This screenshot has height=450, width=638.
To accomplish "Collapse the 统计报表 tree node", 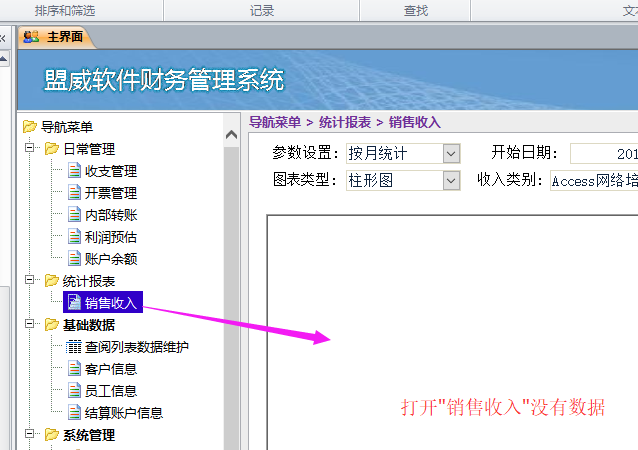I will click(29, 280).
